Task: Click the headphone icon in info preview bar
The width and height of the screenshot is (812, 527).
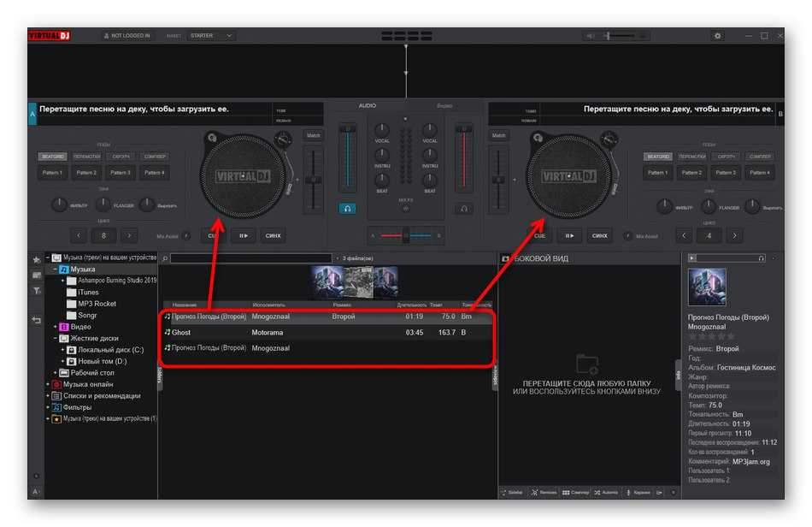Action: click(x=762, y=258)
